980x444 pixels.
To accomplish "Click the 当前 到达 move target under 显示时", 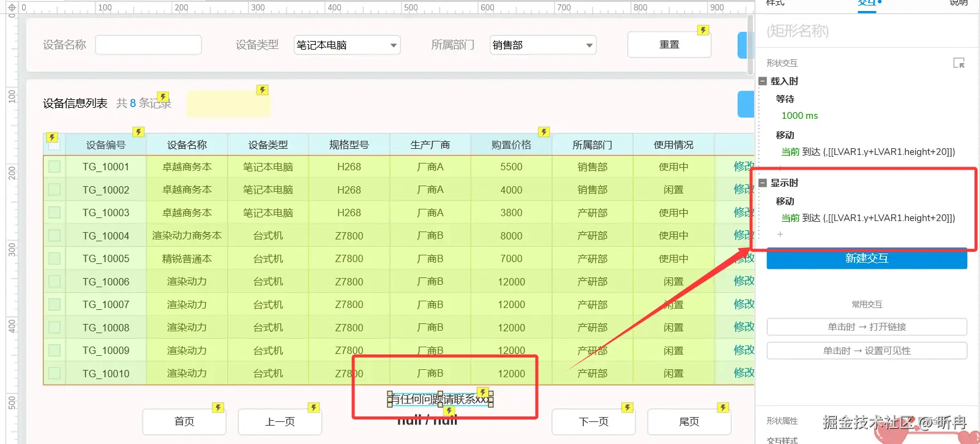I will click(x=868, y=218).
